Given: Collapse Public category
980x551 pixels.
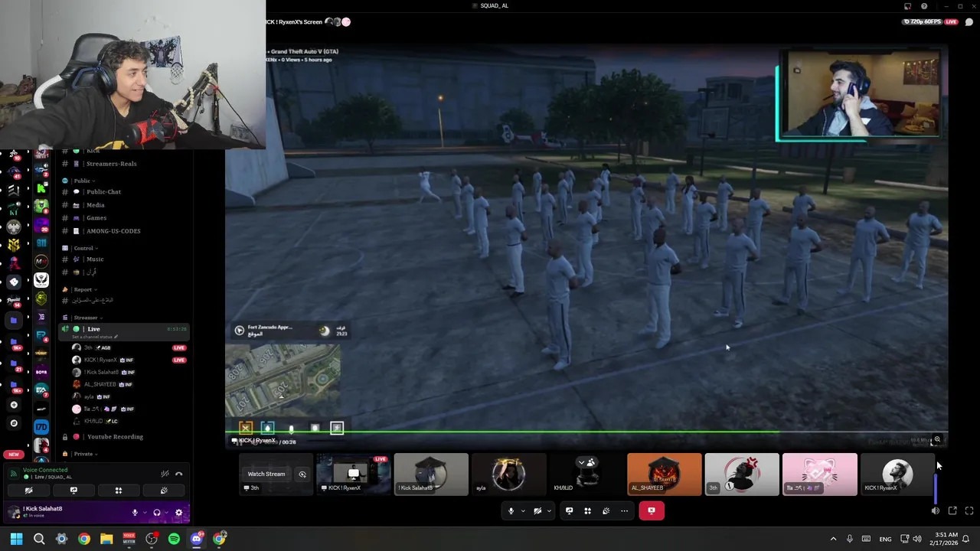Looking at the screenshot, I should [83, 181].
